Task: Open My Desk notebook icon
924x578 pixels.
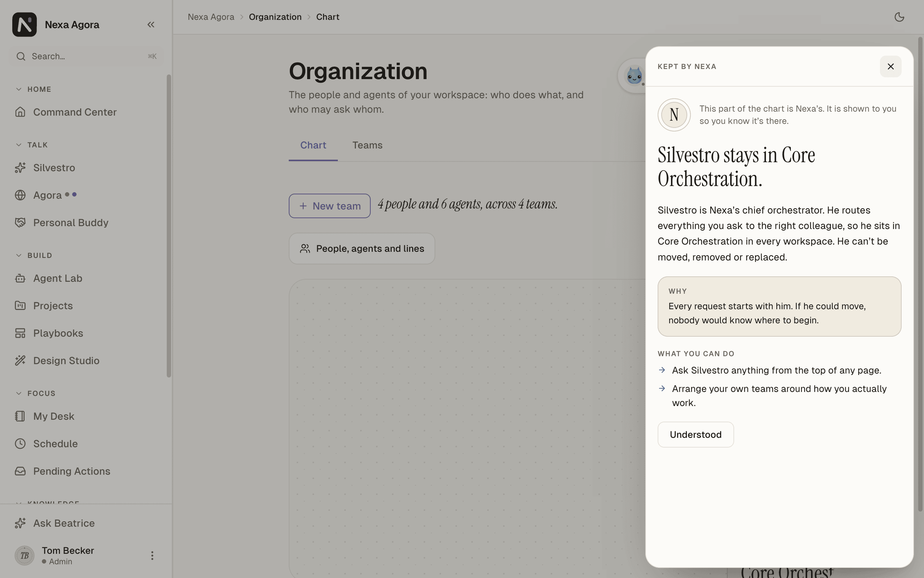Action: pos(20,416)
